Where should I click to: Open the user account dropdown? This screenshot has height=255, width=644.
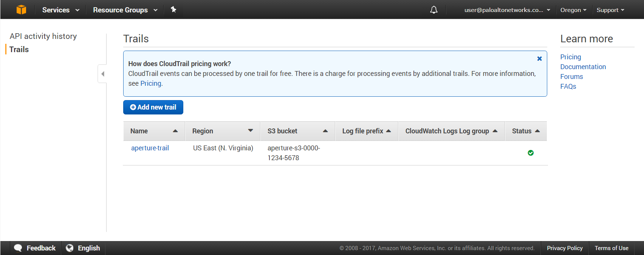click(x=507, y=10)
